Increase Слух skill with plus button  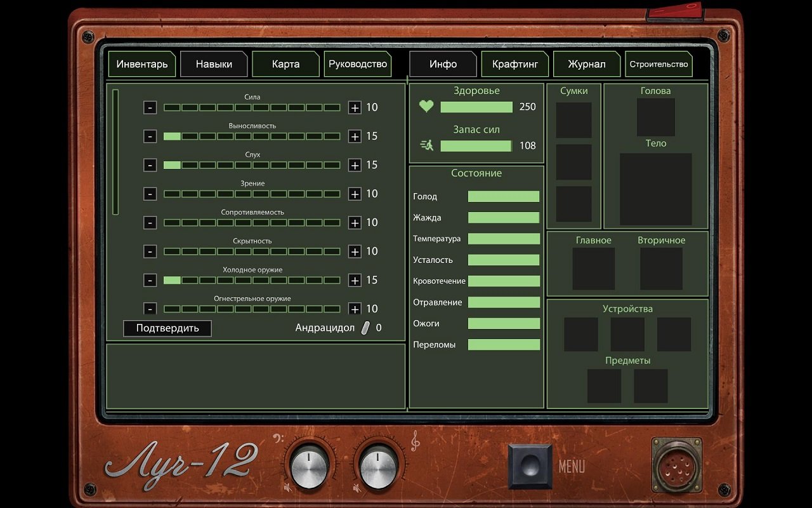[x=355, y=165]
